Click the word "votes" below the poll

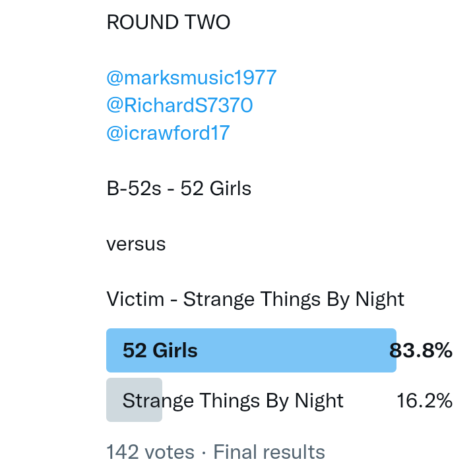pos(170,452)
